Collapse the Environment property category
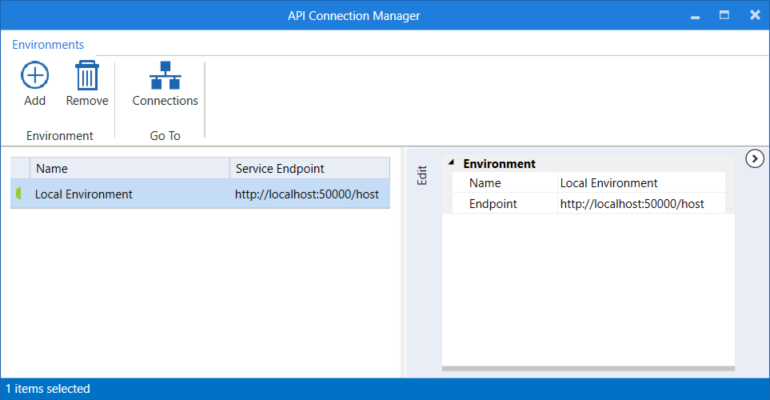Viewport: 770px width, 400px height. point(451,163)
